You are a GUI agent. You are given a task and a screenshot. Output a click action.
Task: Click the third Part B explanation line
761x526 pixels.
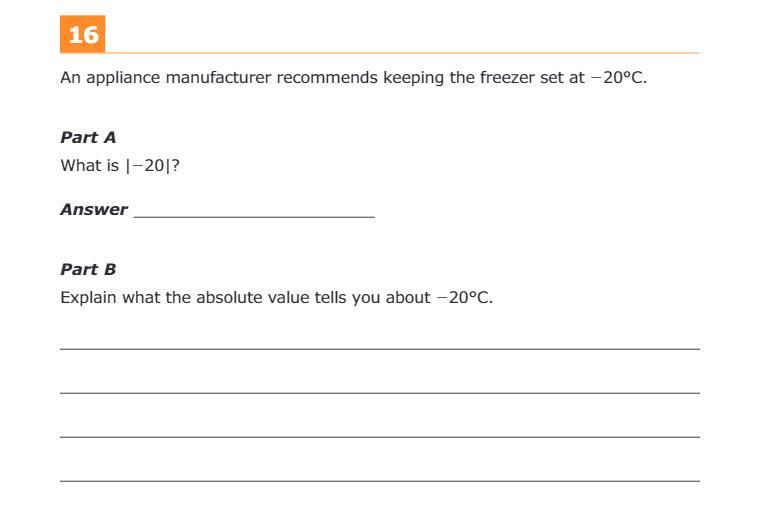tap(380, 437)
